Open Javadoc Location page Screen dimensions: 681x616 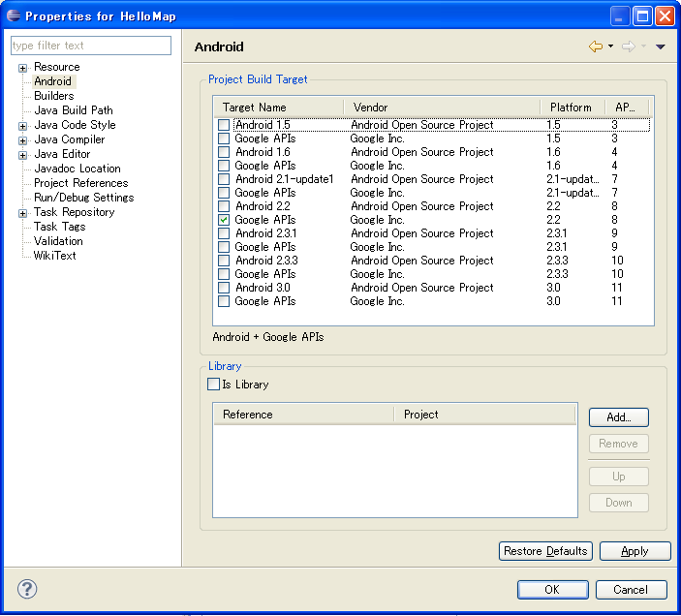pos(77,169)
